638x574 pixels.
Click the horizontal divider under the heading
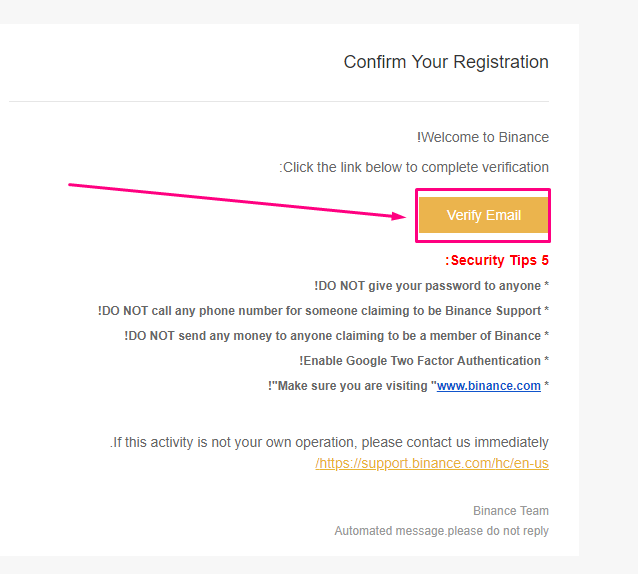click(x=279, y=101)
